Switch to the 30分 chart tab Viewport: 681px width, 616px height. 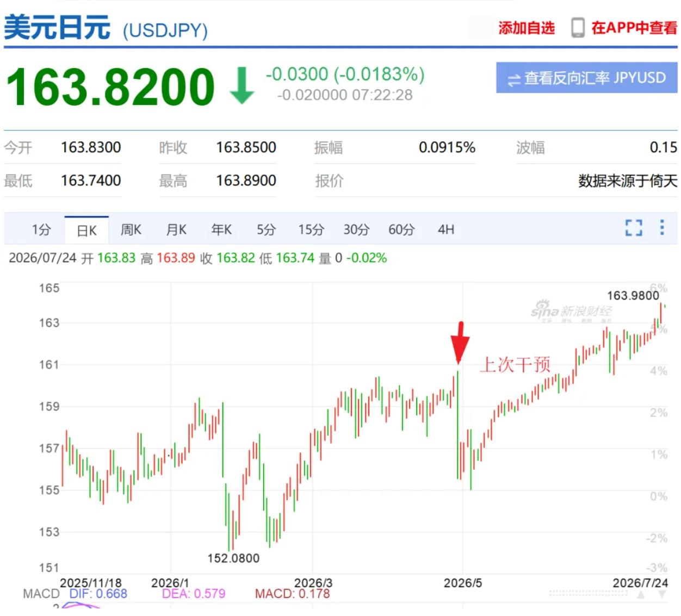click(x=356, y=230)
